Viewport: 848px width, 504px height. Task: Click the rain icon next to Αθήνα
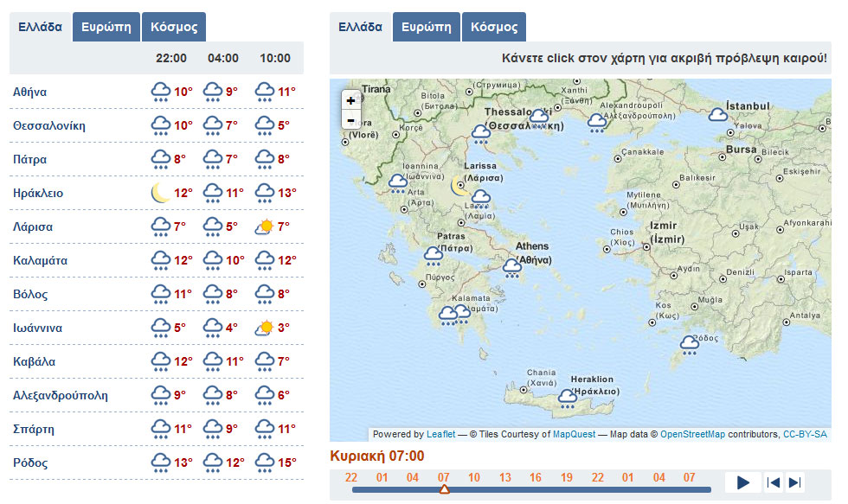coord(160,91)
